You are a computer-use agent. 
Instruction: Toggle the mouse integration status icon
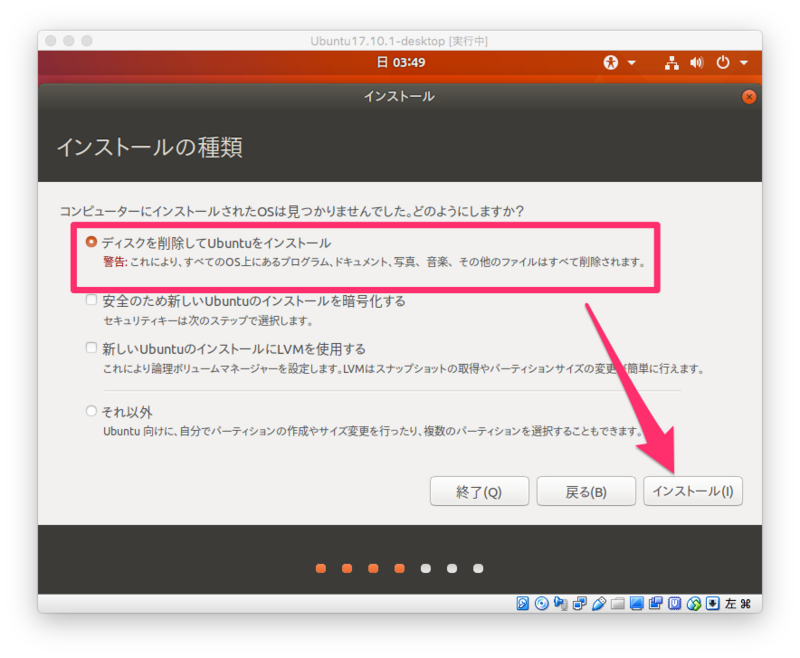tap(694, 604)
